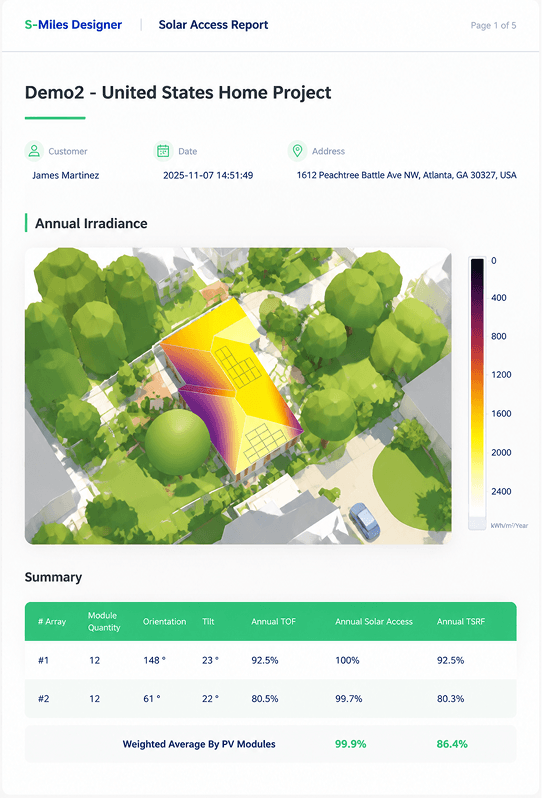Click the Date calendar icon
The height and width of the screenshot is (798, 542).
[x=163, y=151]
